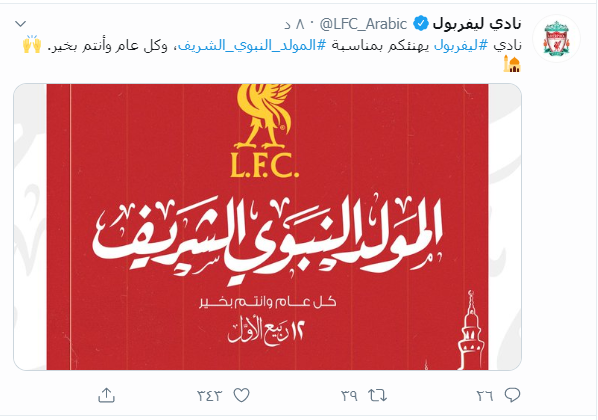Click the blue verified badge
This screenshot has width=598, height=420.
click(421, 24)
